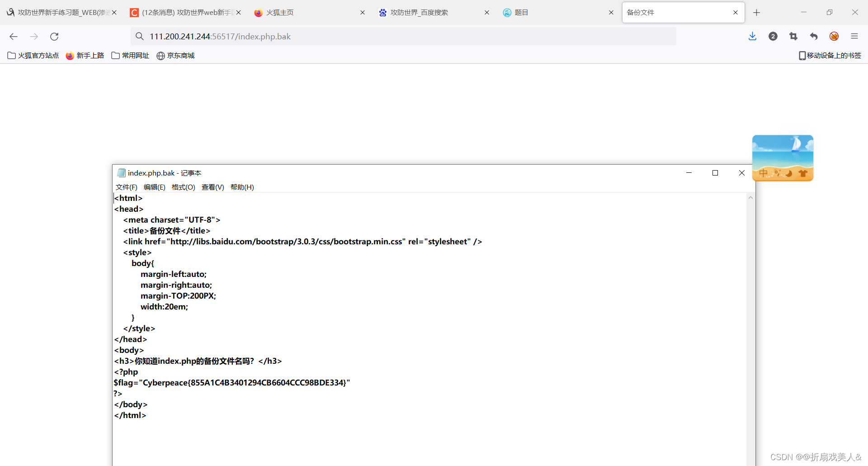Open Notepad 文件(F) menu

pyautogui.click(x=126, y=187)
